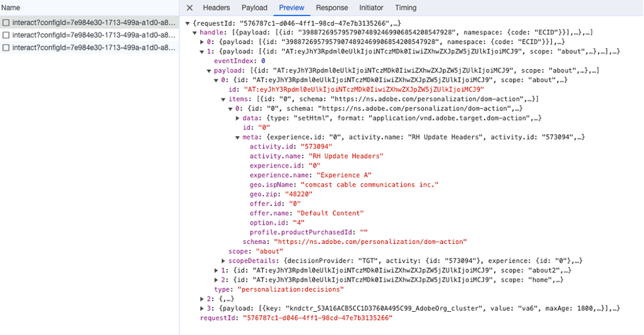
Task: Expand the scopeDetails node
Action: (224, 261)
